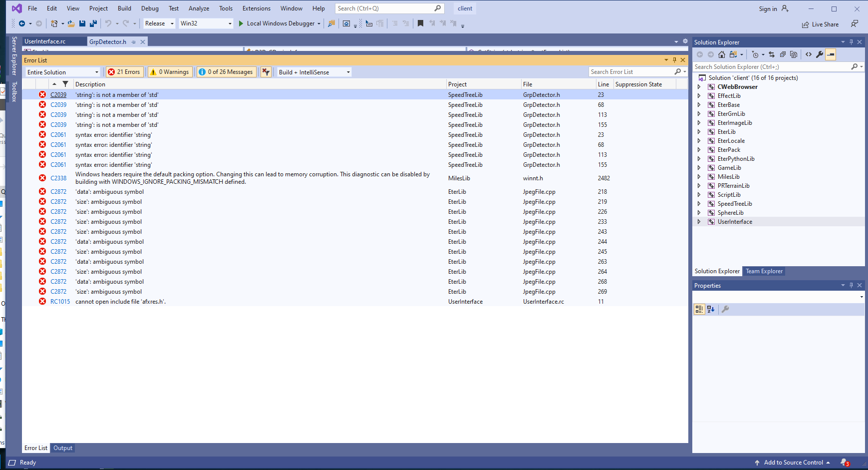Toggle auto-hide pin of Solution Explorer

(851, 42)
